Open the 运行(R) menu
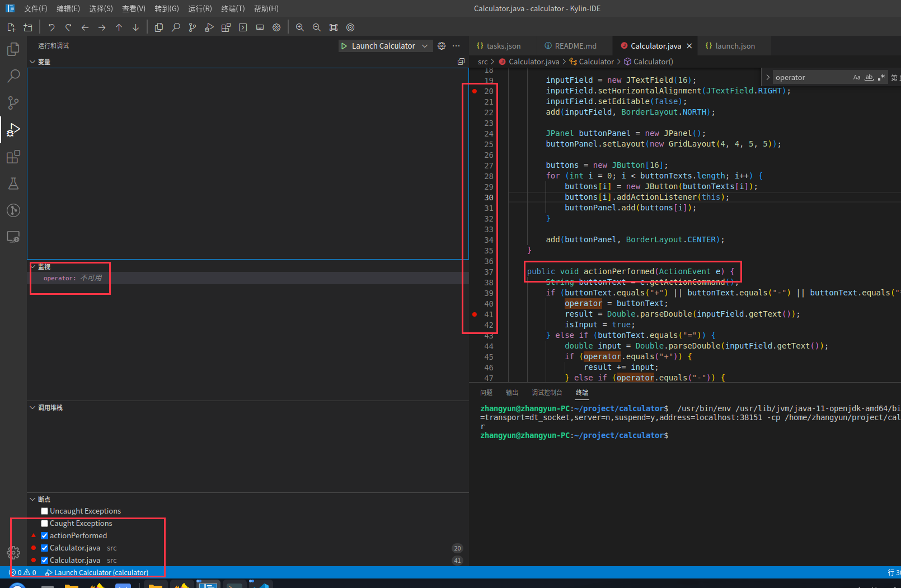Viewport: 901px width, 588px height. [x=200, y=8]
